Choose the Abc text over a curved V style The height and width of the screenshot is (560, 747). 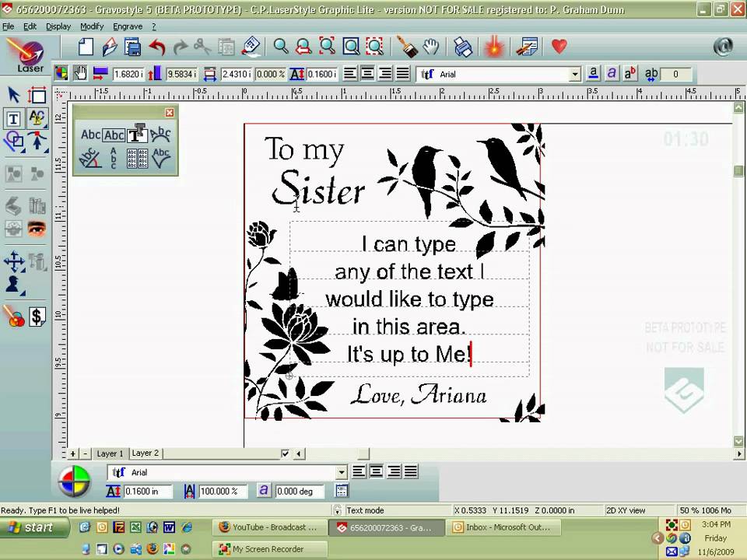pos(161,158)
